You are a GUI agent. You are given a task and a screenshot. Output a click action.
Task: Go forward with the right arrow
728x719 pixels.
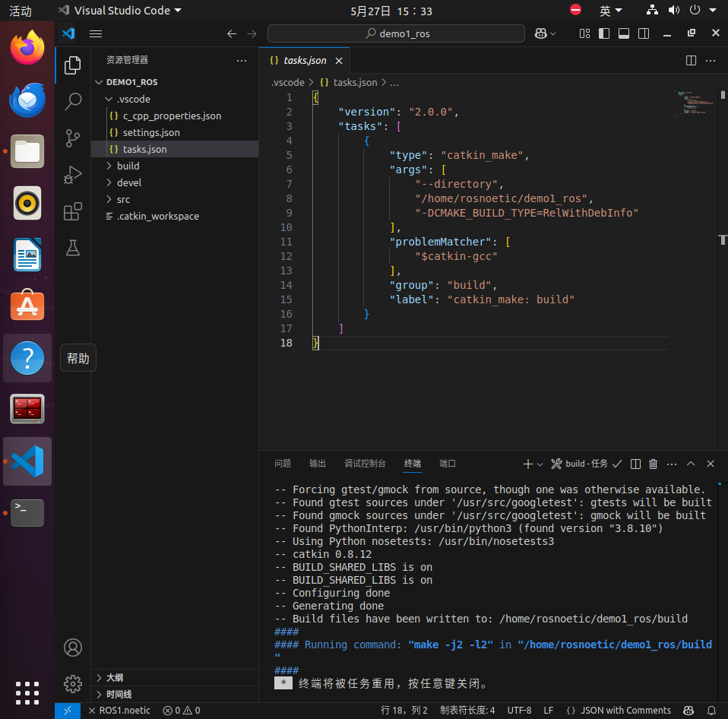[252, 34]
